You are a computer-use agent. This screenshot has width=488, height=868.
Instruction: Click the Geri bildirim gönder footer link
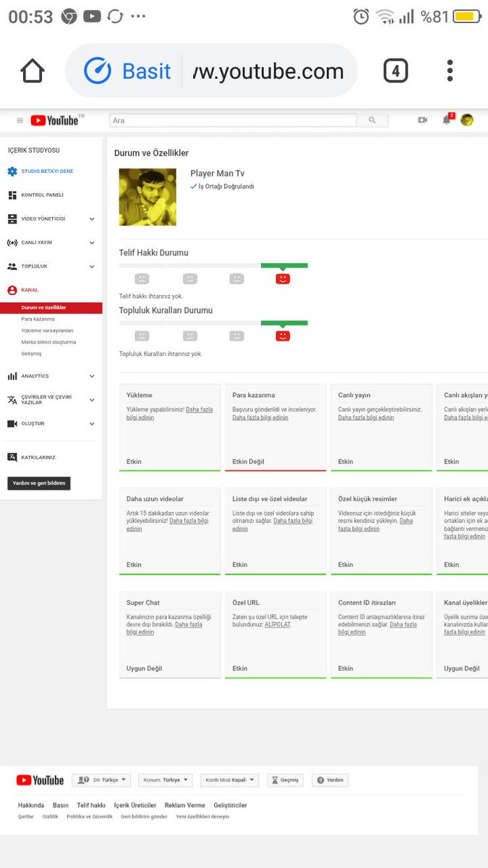[144, 817]
